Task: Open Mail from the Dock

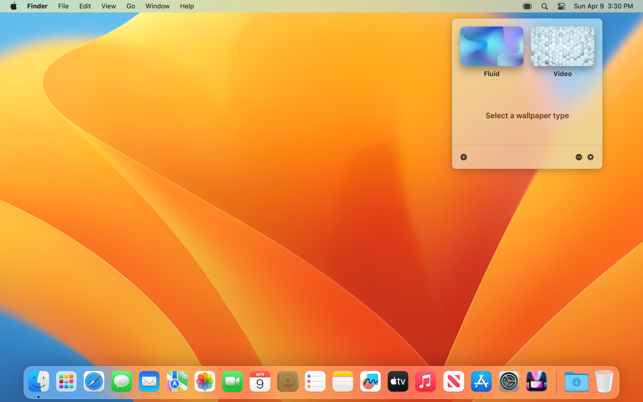Action: (x=149, y=381)
